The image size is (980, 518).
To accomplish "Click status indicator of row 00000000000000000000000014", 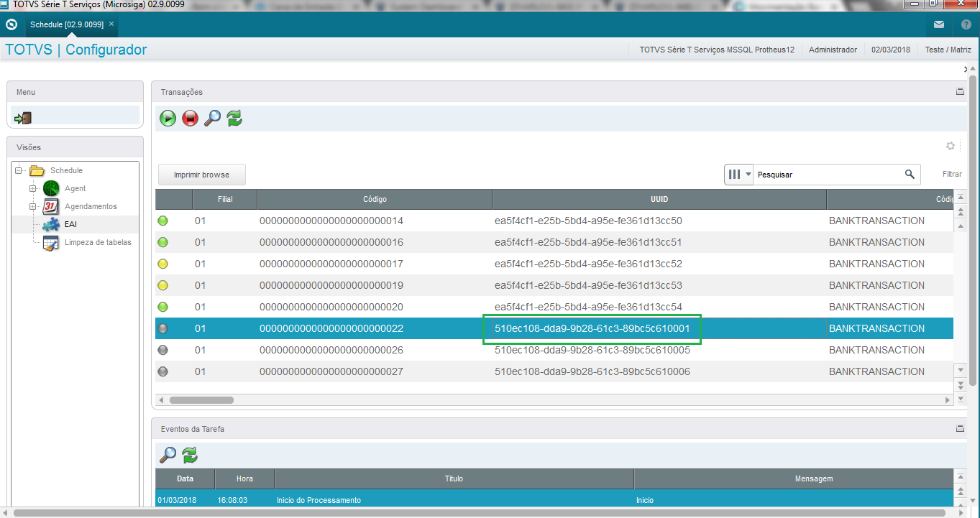I will point(163,221).
